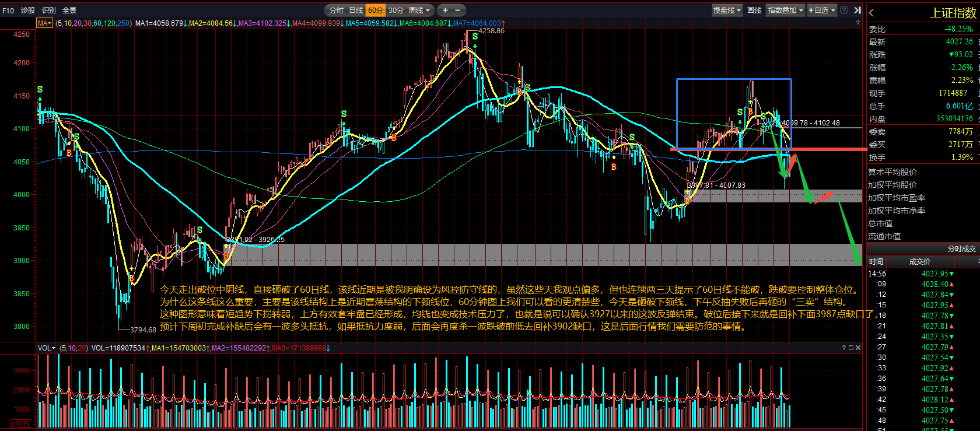Open the MA indicator dropdown
The height and width of the screenshot is (431, 980).
(44, 23)
